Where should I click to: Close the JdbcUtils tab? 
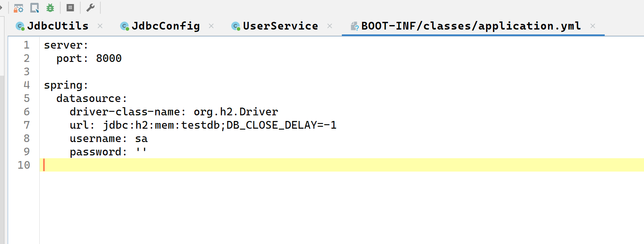pos(100,26)
